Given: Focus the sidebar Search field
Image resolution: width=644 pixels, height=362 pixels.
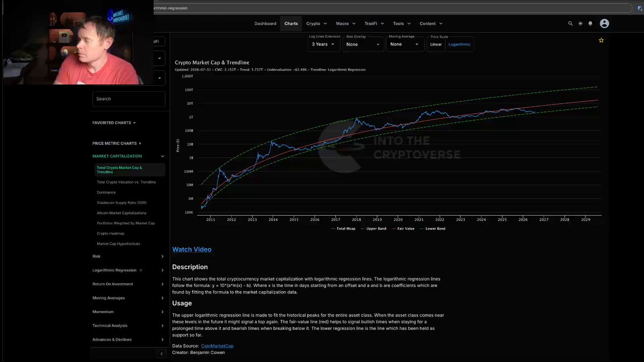Looking at the screenshot, I should pyautogui.click(x=129, y=99).
